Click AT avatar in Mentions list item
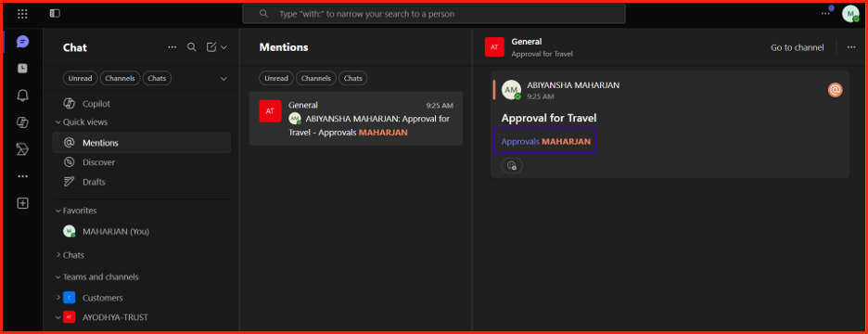Viewport: 868px width, 334px height. pyautogui.click(x=270, y=110)
